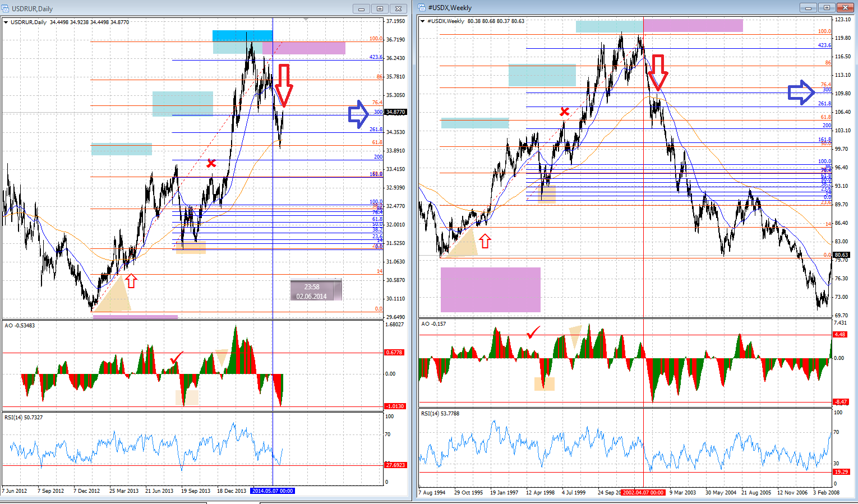
Task: Click the 29.6490 price on USDRUR scale
Action: click(395, 317)
